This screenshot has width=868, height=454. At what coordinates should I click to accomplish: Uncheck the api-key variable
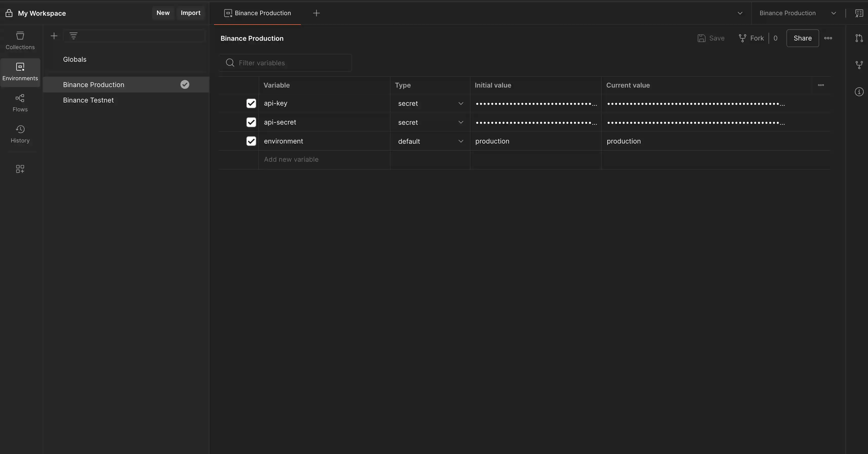(251, 103)
